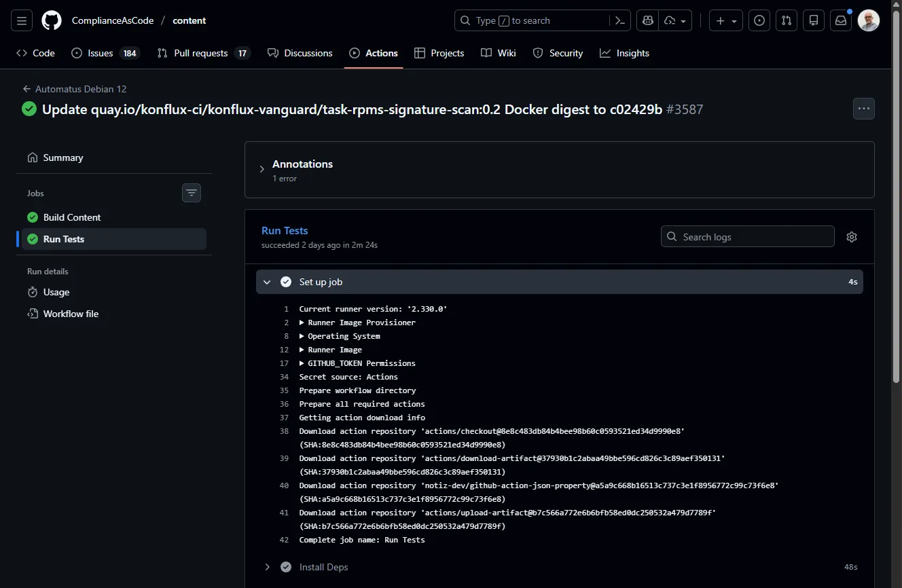Toggle the Set up job step checkmark

[286, 282]
